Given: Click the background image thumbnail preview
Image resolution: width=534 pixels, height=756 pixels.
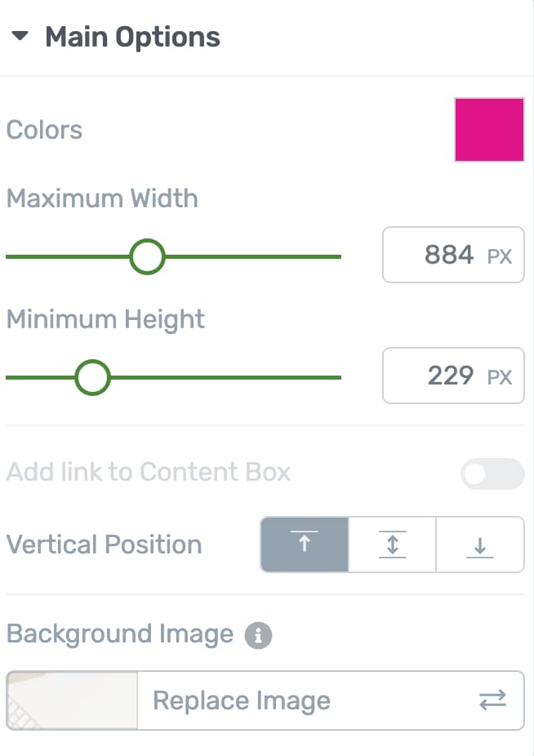Looking at the screenshot, I should (x=72, y=700).
